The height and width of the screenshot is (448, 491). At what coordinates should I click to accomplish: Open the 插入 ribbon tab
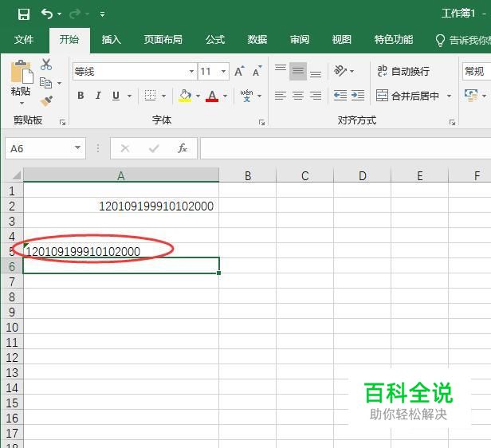[x=111, y=40]
